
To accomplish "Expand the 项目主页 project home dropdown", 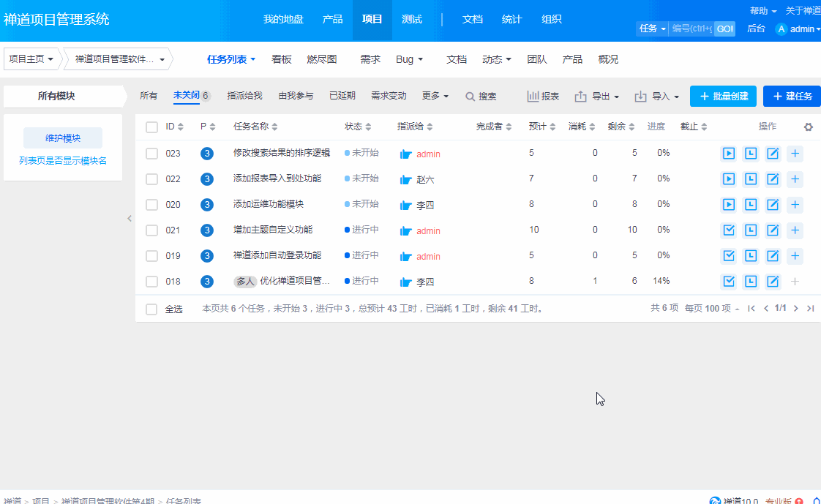I will (31, 59).
